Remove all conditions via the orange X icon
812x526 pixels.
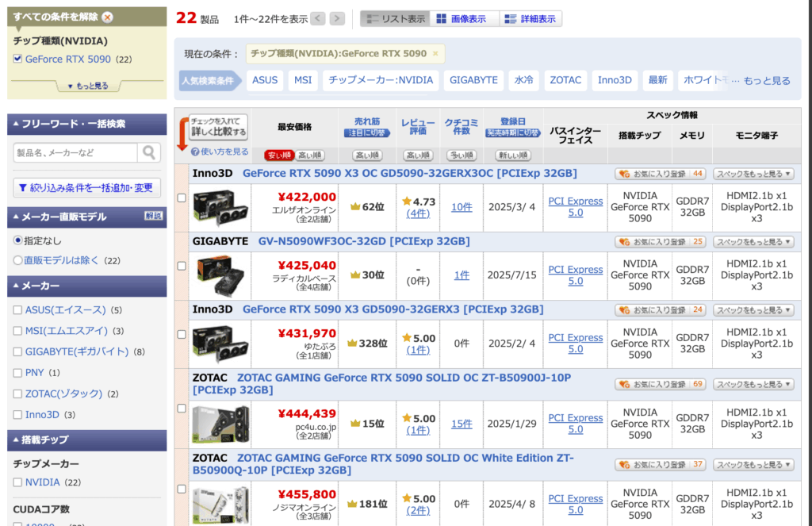(x=107, y=17)
